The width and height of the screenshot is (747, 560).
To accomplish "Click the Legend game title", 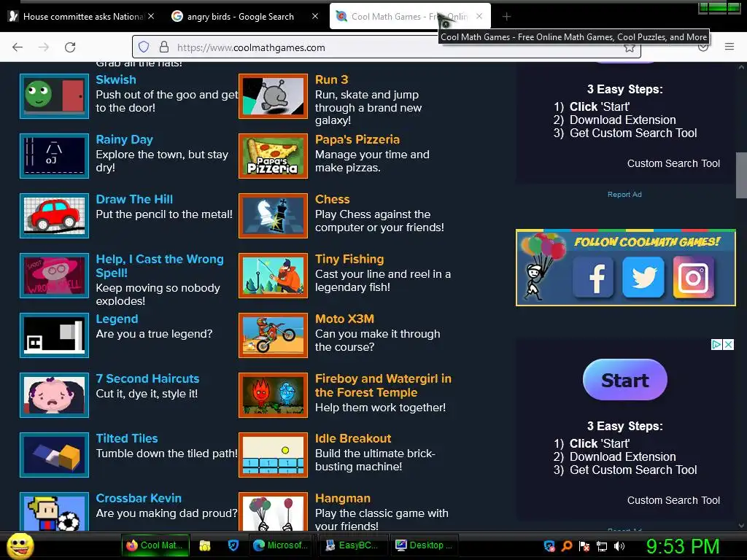I will (x=117, y=319).
